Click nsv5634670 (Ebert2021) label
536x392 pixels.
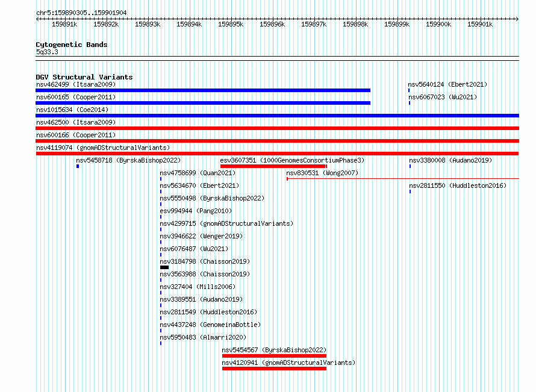point(199,185)
